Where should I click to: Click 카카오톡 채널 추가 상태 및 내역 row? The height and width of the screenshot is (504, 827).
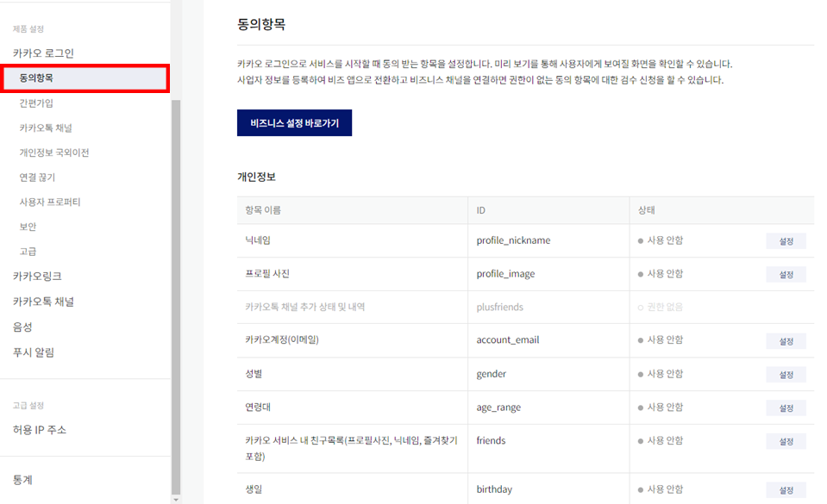305,307
